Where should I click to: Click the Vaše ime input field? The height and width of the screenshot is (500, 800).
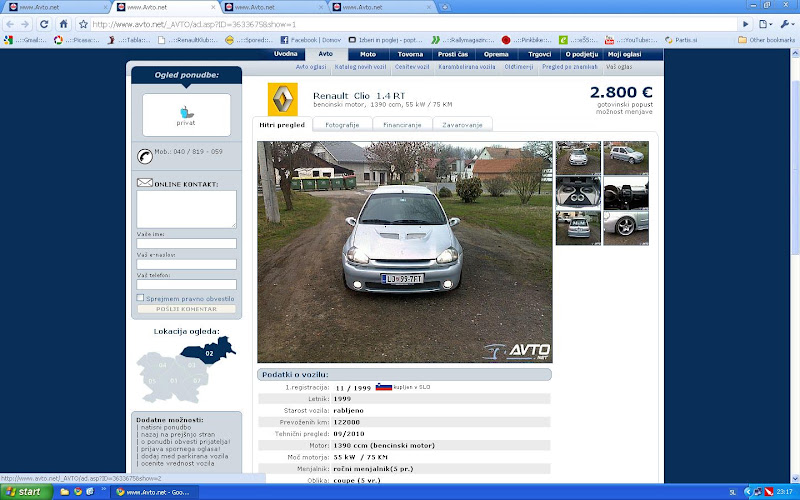coord(186,243)
